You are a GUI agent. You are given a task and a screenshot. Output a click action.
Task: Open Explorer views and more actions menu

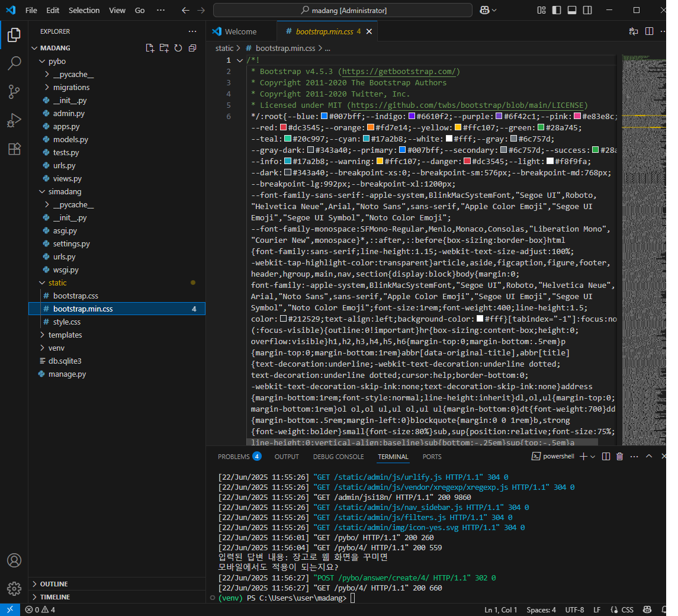[x=192, y=31]
